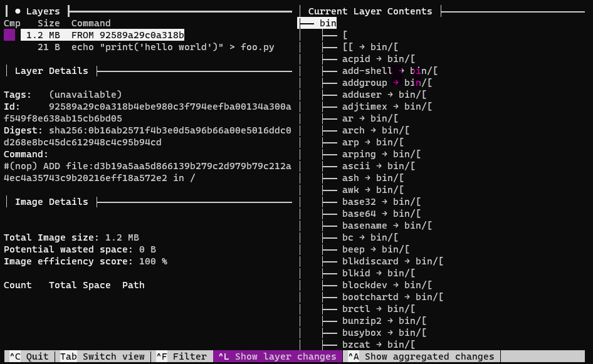Switch to the Layers panel
This screenshot has width=593, height=364.
(x=43, y=11)
